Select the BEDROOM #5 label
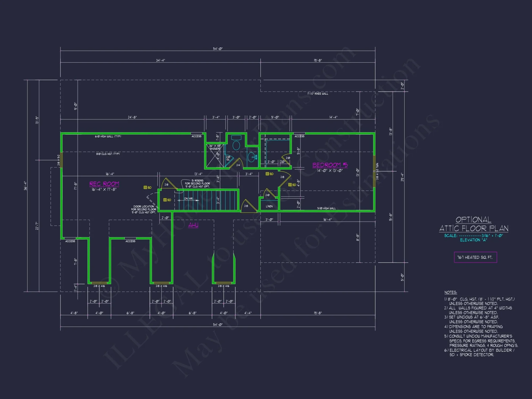Viewport: 532px width, 399px height. tap(330, 165)
